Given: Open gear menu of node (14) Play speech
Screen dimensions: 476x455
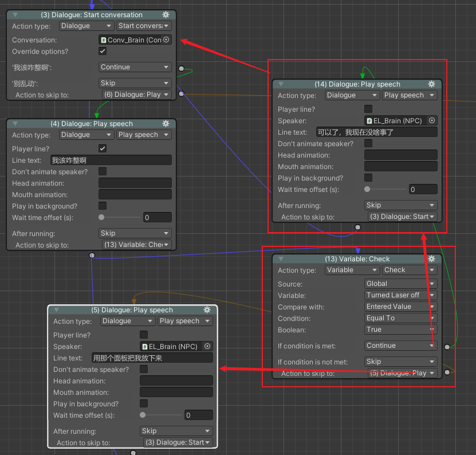Looking at the screenshot, I should pos(432,84).
